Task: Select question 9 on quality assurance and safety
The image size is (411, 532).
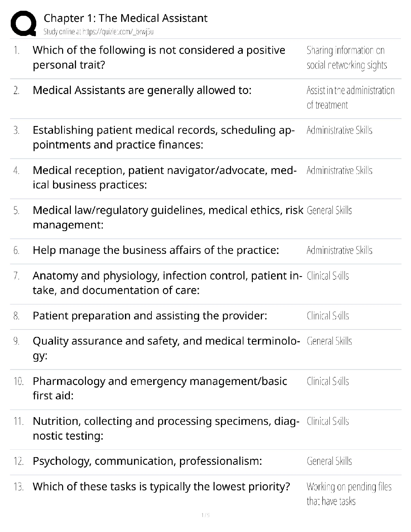Action: point(166,348)
